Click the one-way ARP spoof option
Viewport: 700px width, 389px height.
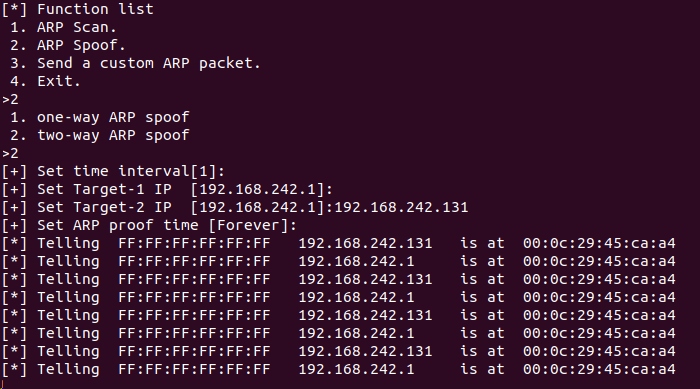(100, 117)
